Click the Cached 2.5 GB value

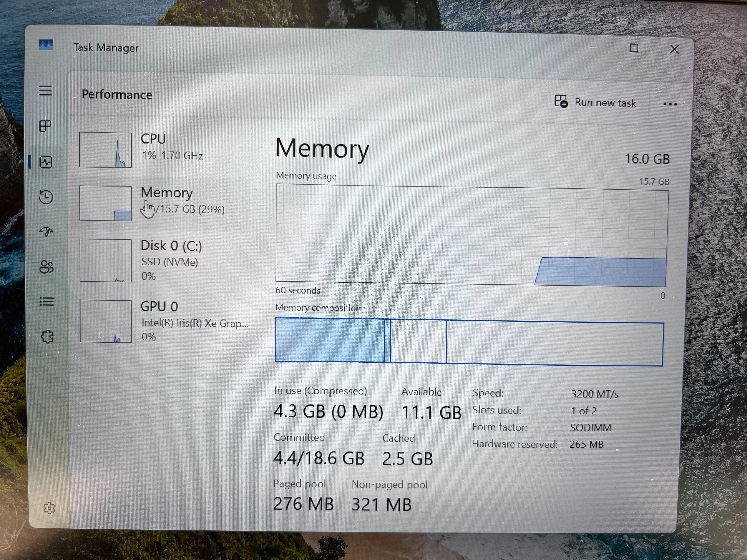coord(407,459)
